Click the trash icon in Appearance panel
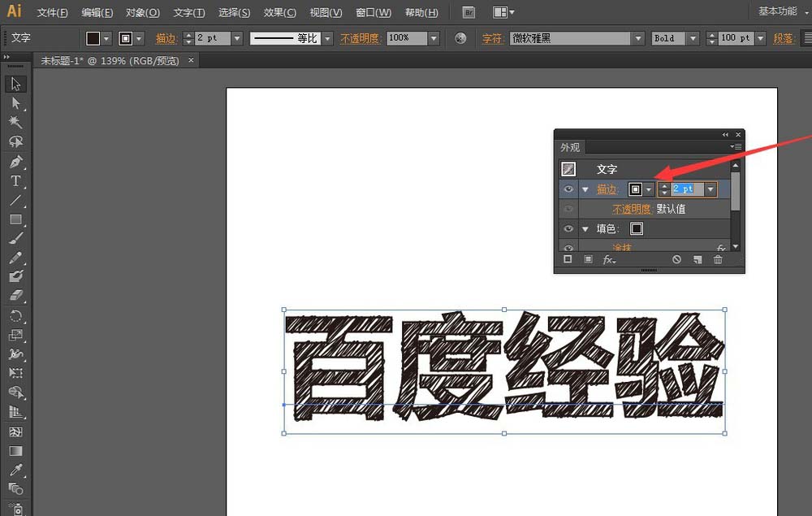The height and width of the screenshot is (516, 812). (x=718, y=259)
